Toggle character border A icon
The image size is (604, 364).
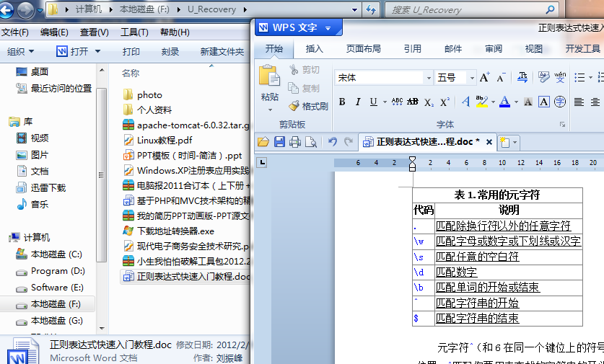544,102
